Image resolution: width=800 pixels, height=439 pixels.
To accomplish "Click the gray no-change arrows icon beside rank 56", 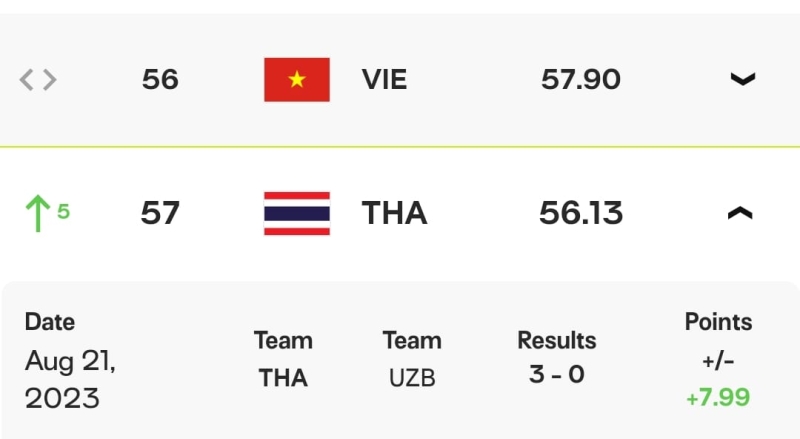I will click(38, 80).
